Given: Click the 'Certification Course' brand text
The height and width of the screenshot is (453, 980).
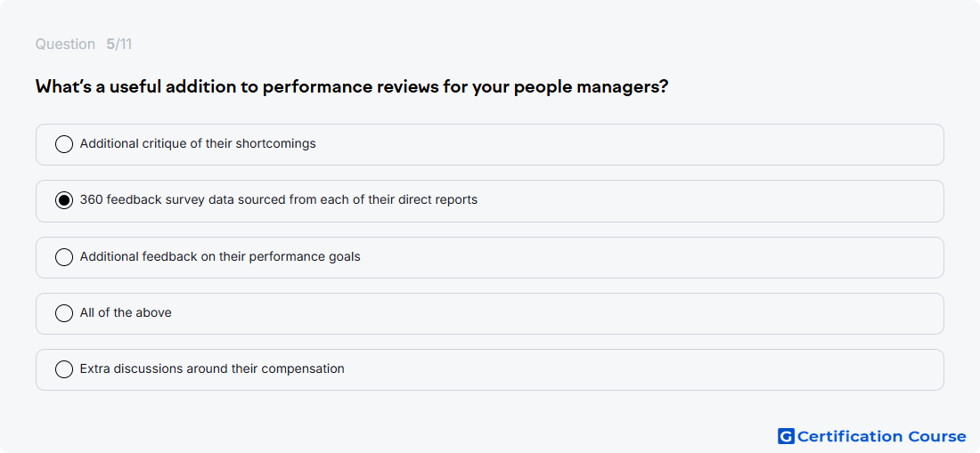Looking at the screenshot, I should 881,436.
